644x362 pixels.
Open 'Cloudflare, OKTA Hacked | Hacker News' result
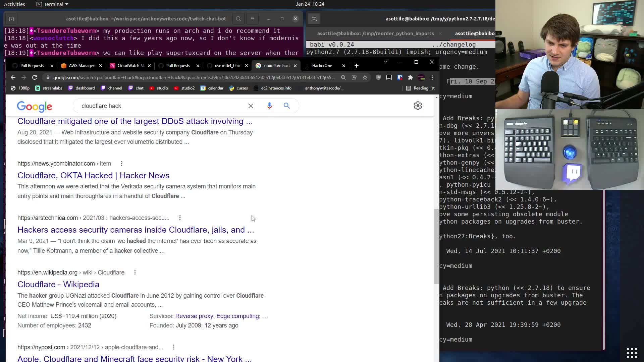93,176
